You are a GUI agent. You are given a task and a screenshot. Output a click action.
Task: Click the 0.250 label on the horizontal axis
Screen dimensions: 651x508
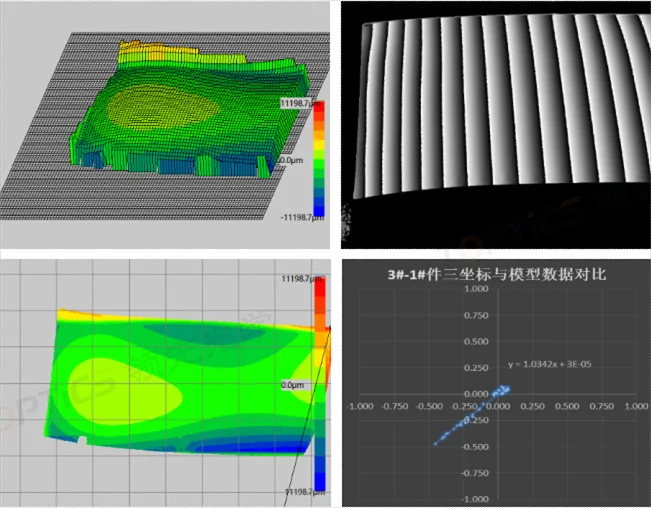[533, 406]
